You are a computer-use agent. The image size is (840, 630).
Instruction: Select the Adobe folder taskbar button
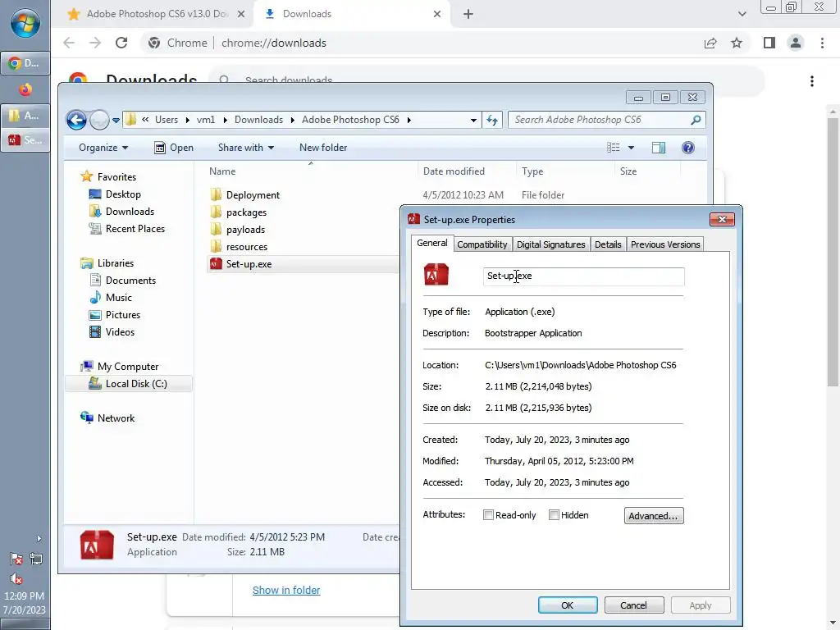point(25,115)
